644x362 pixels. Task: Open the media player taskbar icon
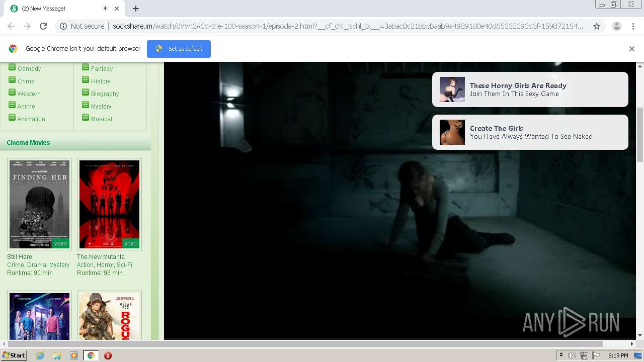[74, 355]
